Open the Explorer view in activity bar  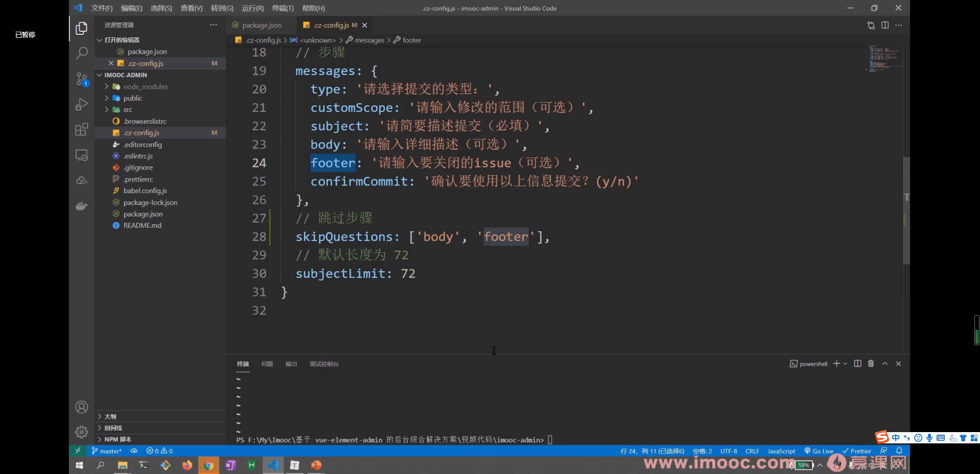click(82, 28)
